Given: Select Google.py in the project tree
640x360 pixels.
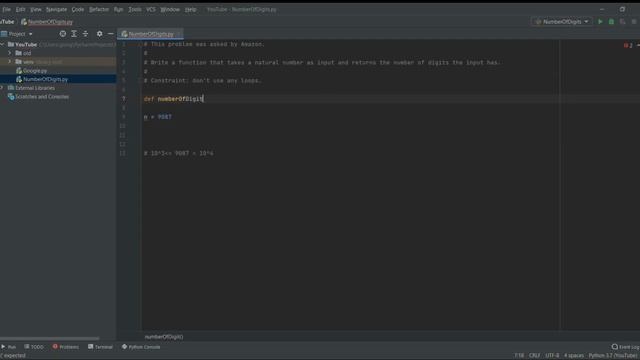Looking at the screenshot, I should [35, 71].
